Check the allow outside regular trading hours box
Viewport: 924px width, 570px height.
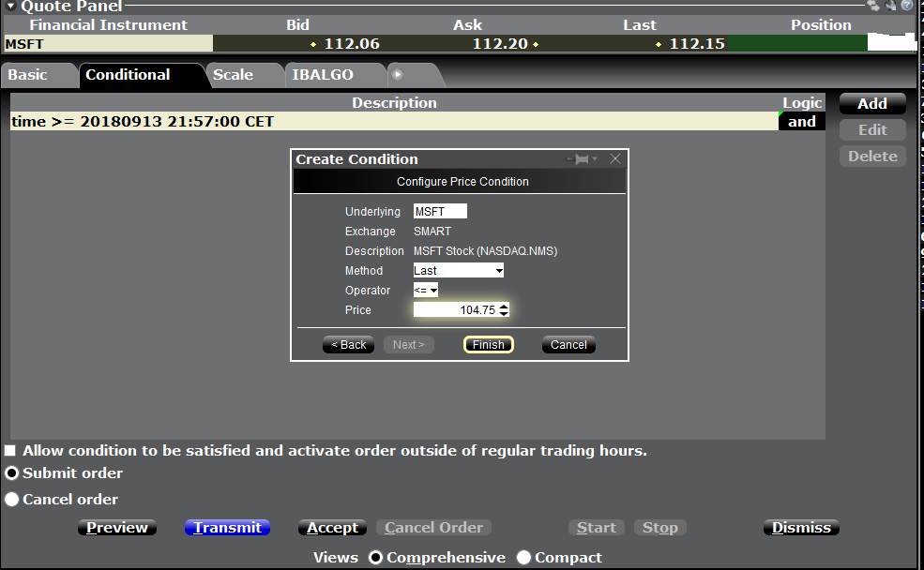point(10,451)
